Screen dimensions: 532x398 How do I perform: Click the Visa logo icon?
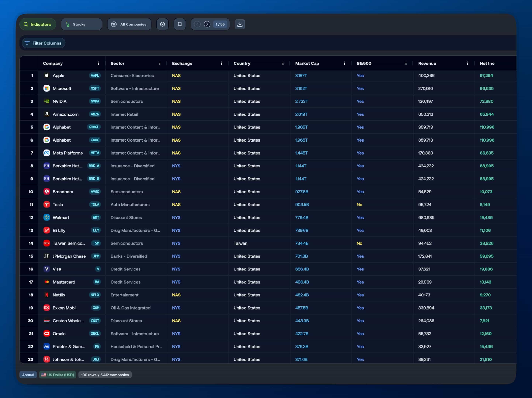click(x=47, y=269)
